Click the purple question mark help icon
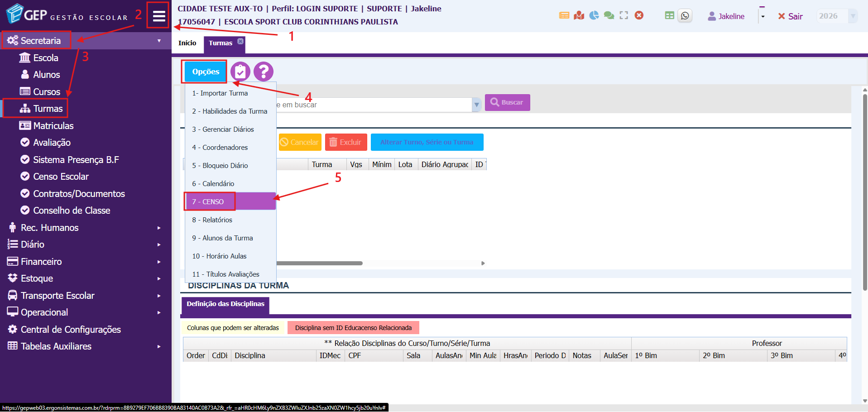The width and height of the screenshot is (868, 412). click(x=264, y=72)
